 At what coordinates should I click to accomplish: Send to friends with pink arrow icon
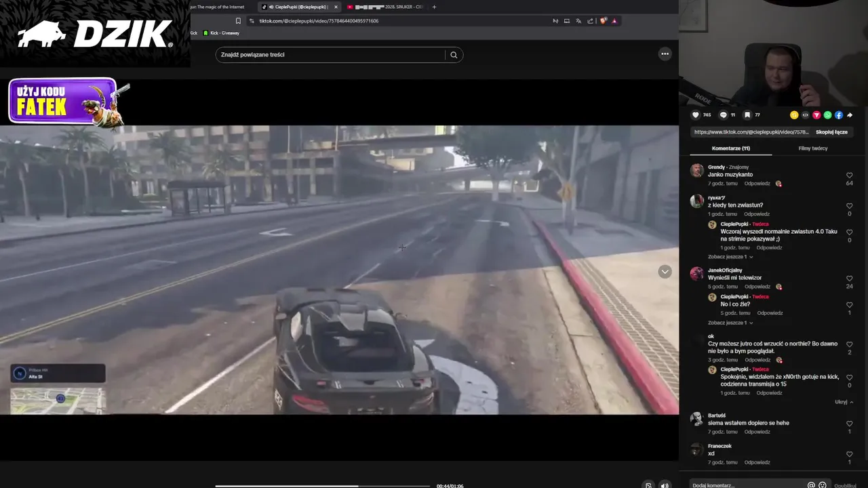(816, 115)
